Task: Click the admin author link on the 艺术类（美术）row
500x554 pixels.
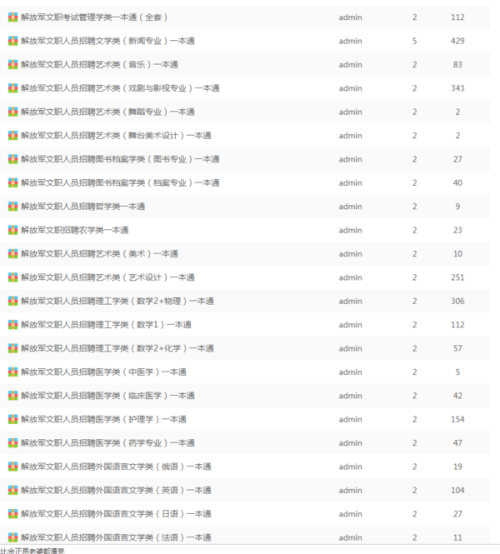Action: click(351, 254)
